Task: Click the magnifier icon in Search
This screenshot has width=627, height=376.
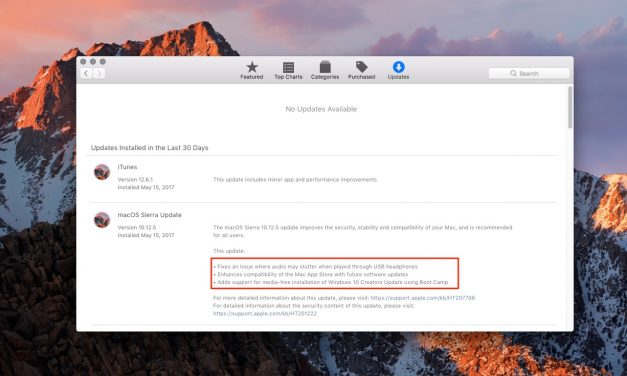Action: (513, 74)
